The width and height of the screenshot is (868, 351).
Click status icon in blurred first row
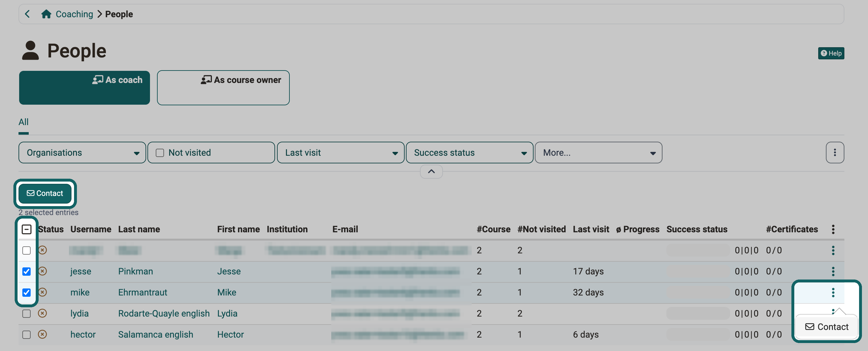[42, 250]
